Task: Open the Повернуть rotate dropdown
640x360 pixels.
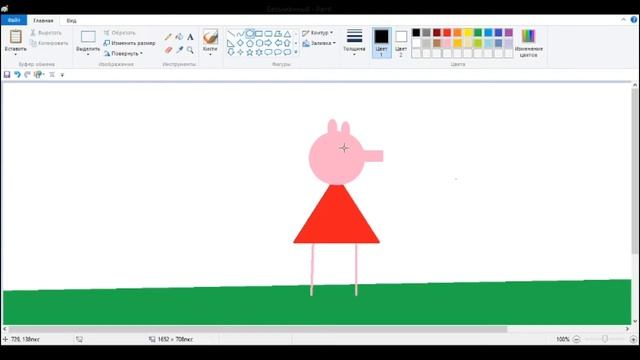Action: (x=123, y=53)
